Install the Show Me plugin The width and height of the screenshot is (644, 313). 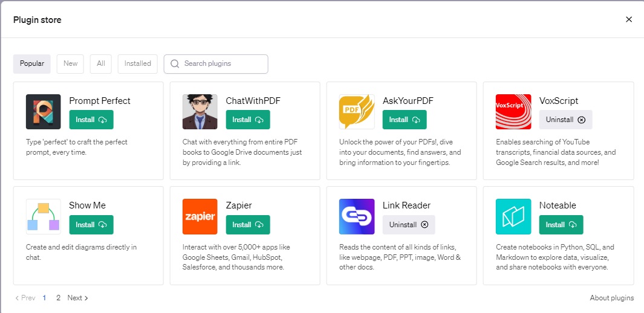pyautogui.click(x=91, y=225)
